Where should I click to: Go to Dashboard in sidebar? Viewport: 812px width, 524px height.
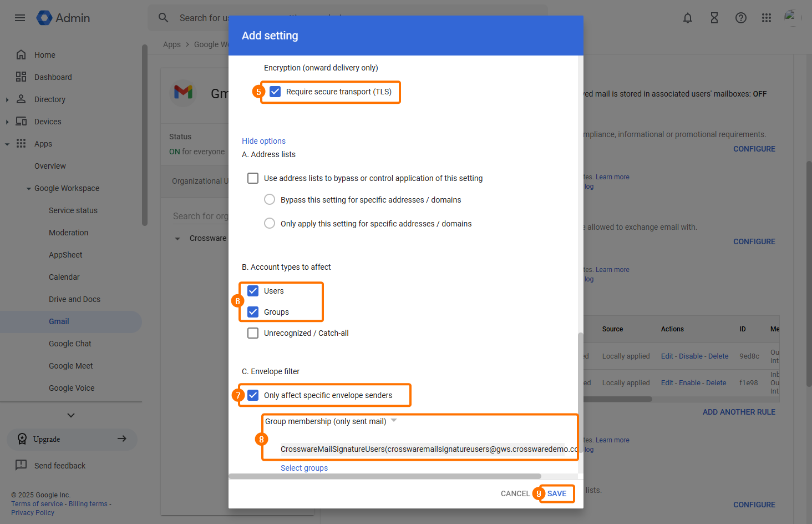click(x=53, y=77)
